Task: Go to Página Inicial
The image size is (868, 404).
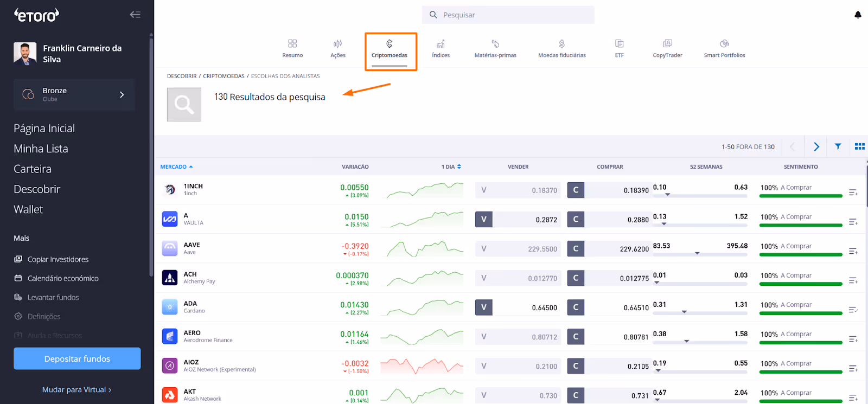Action: pos(44,129)
